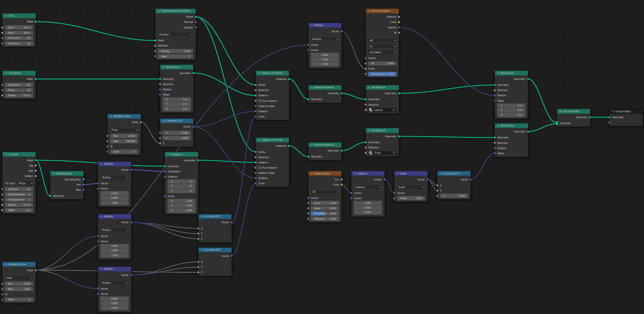This screenshot has width=644, height=314.
Task: Adjust the Roughness 0.500 slider
Action: tap(325, 214)
